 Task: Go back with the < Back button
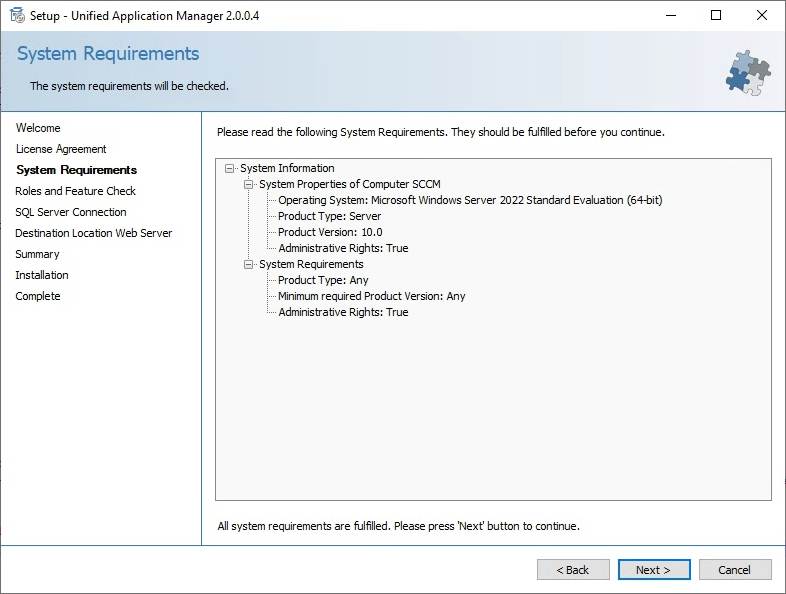tap(573, 569)
